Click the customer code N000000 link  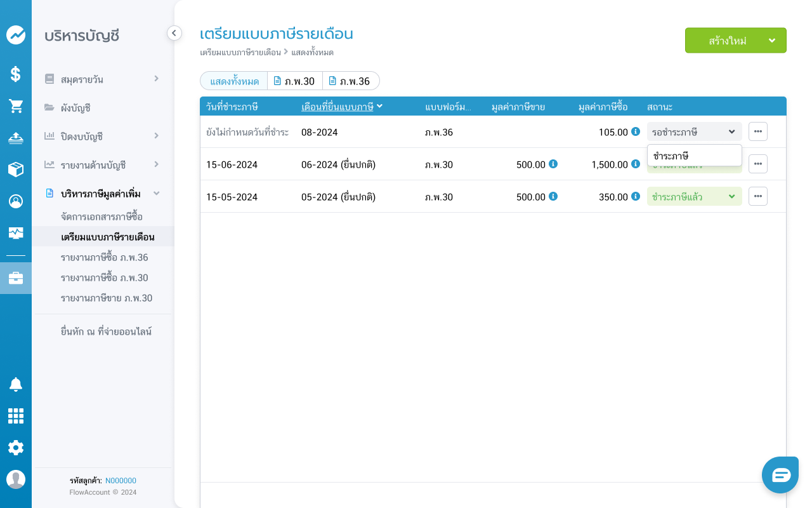(121, 481)
